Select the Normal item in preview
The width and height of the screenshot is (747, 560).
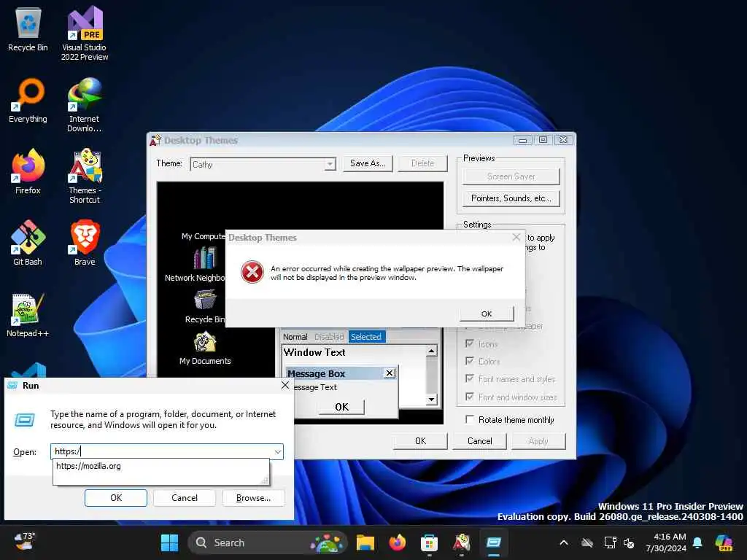(x=295, y=337)
